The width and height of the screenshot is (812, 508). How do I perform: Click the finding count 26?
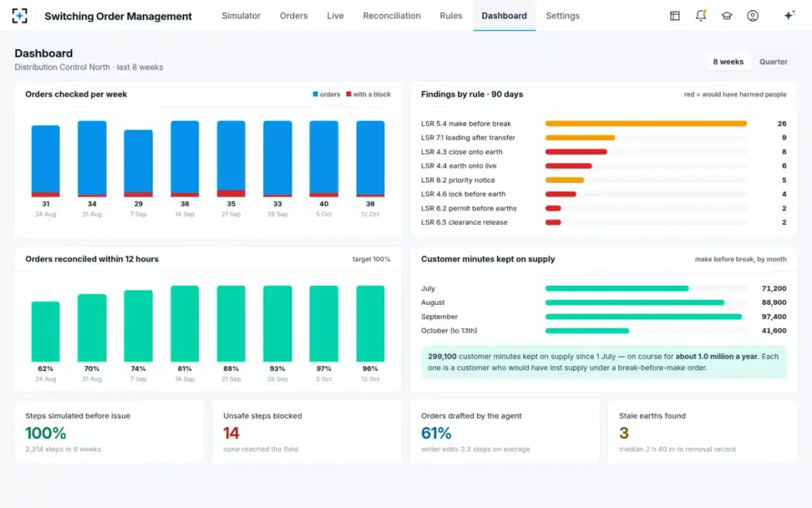(x=782, y=124)
